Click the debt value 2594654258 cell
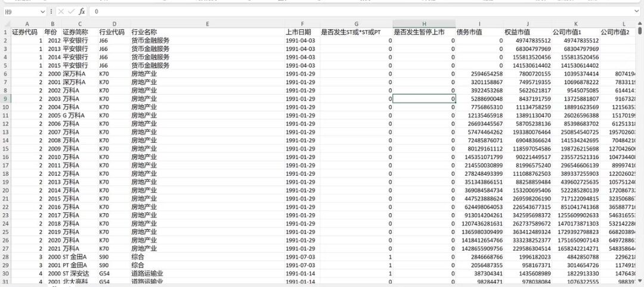Viewport: 644px width, 287px height. 479,74
